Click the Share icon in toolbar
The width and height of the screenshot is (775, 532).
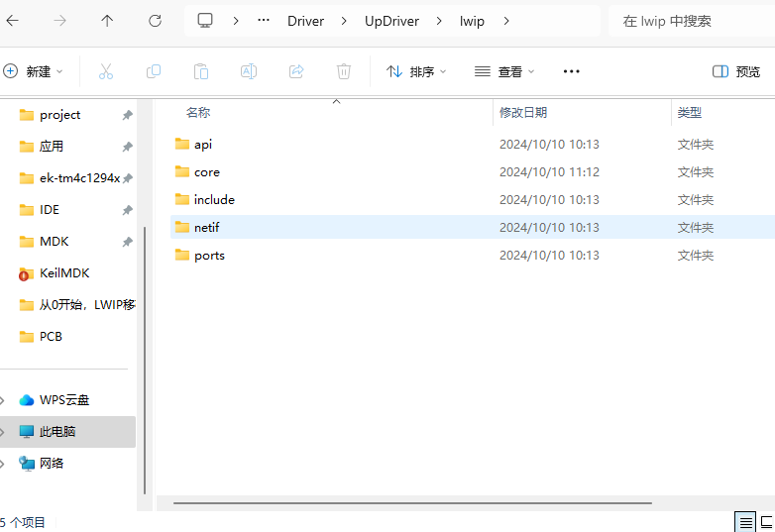click(295, 71)
